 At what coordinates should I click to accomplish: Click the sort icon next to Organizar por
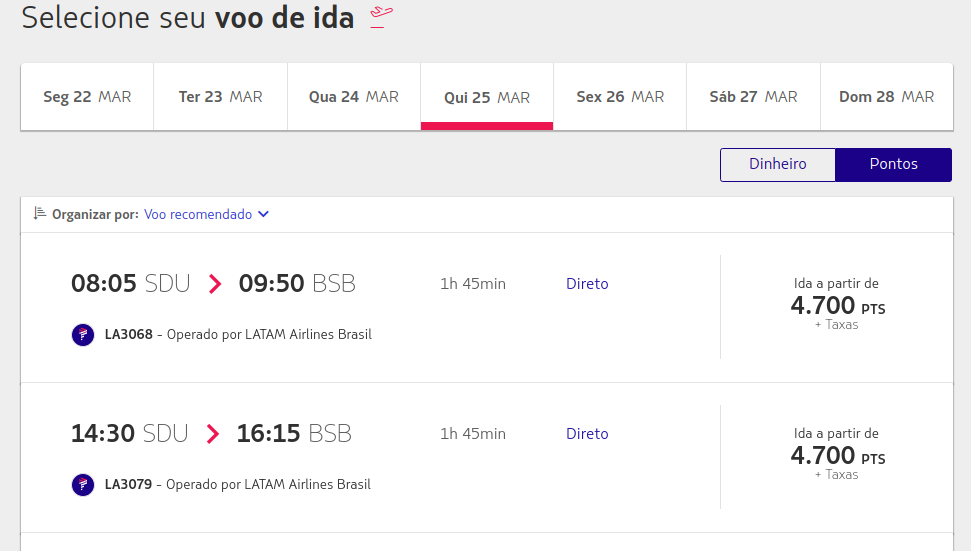[x=40, y=214]
